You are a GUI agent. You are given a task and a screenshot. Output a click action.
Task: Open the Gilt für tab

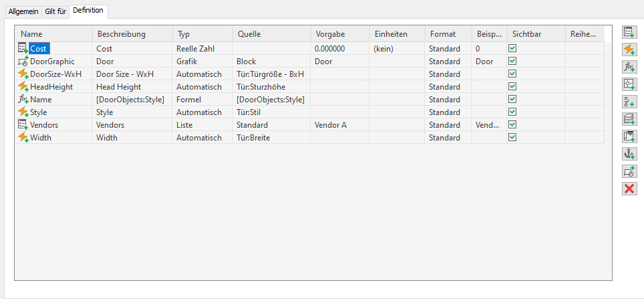[x=55, y=11]
